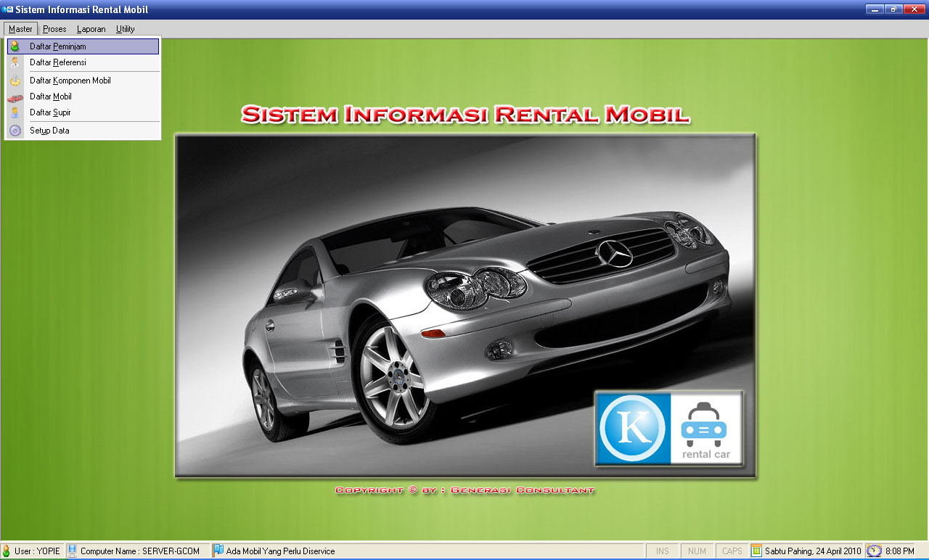Open the Utility menu
929x560 pixels.
(126, 29)
